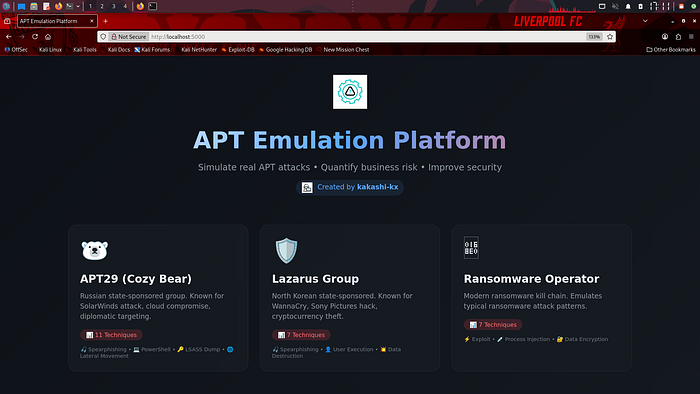Close the APT Emulation Platform tab
Viewport: 700px width, 394px height.
[x=92, y=21]
